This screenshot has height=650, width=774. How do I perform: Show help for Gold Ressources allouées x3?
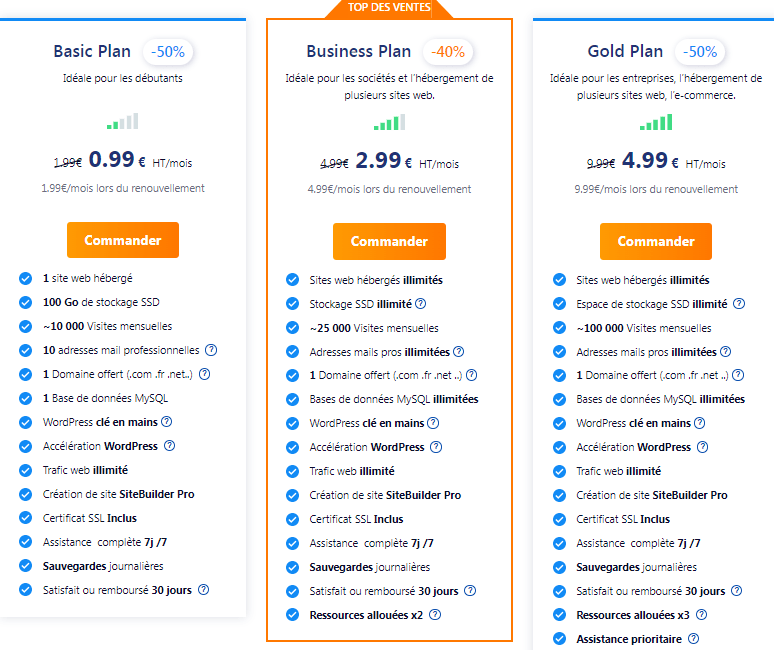pos(701,615)
